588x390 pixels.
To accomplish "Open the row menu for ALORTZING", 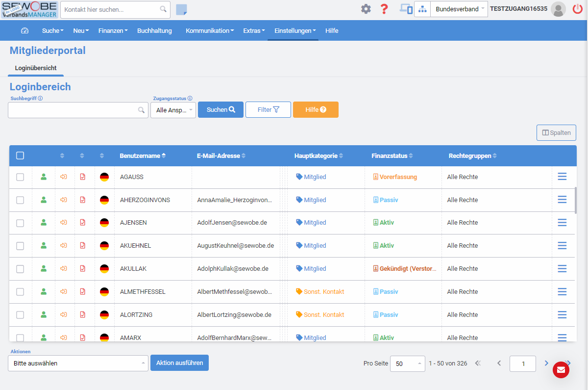I will pyautogui.click(x=562, y=315).
